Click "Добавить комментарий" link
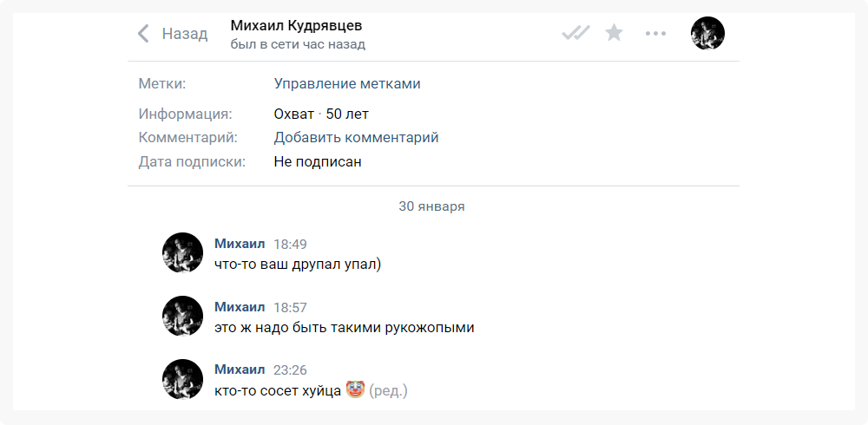The height and width of the screenshot is (425, 868). point(356,137)
